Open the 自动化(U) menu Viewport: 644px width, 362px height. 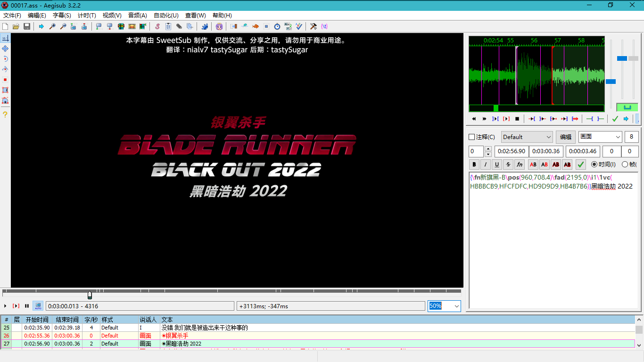166,16
